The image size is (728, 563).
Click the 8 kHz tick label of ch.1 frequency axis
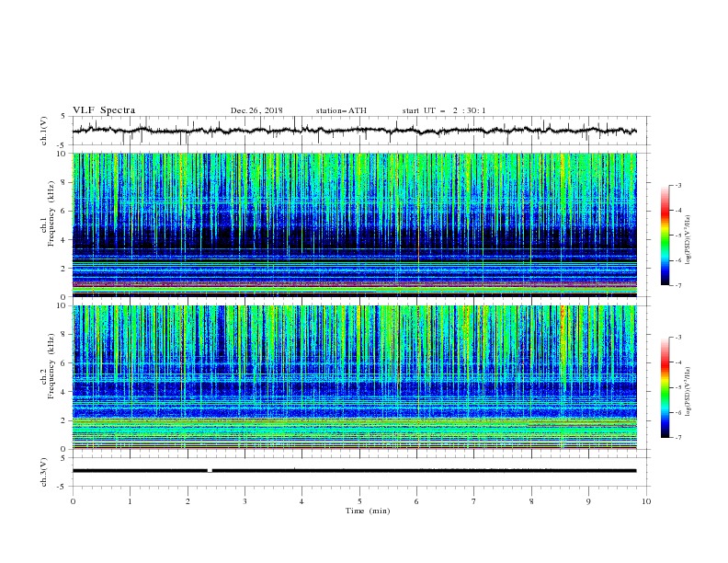(x=65, y=182)
